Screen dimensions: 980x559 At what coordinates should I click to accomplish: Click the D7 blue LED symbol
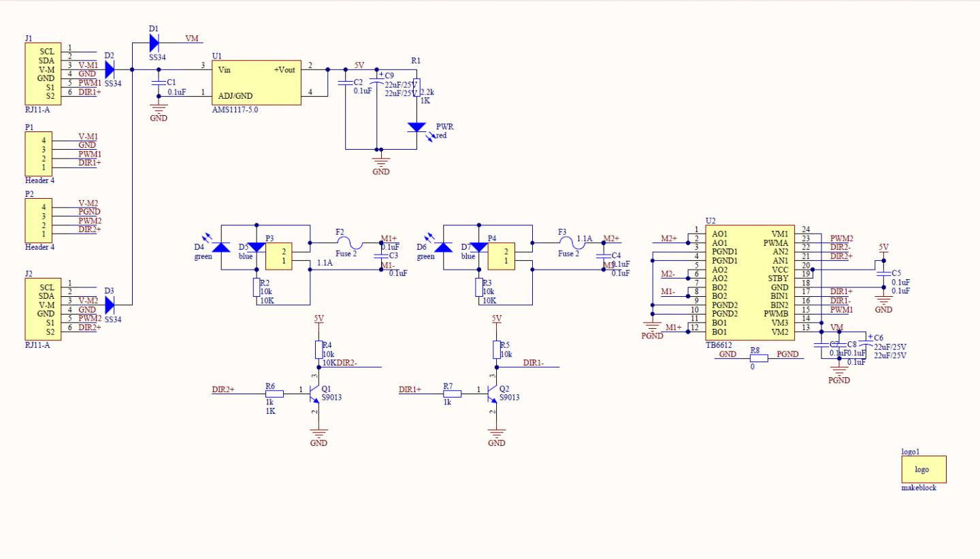pos(478,247)
